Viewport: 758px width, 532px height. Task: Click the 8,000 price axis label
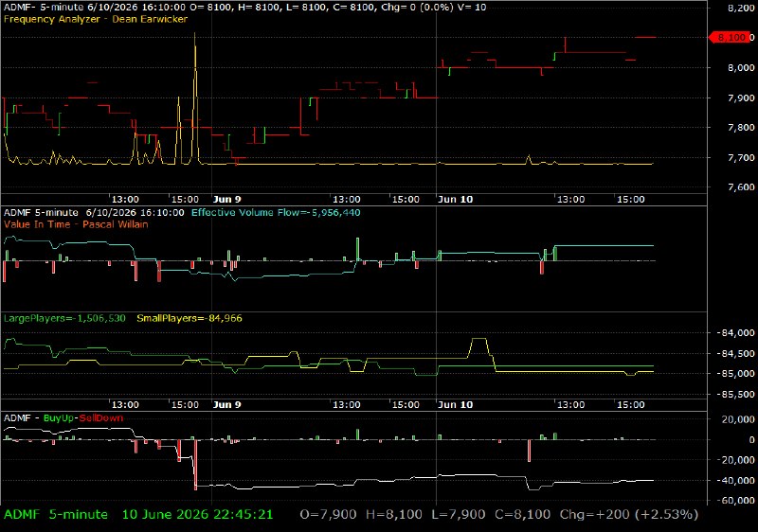tap(741, 67)
